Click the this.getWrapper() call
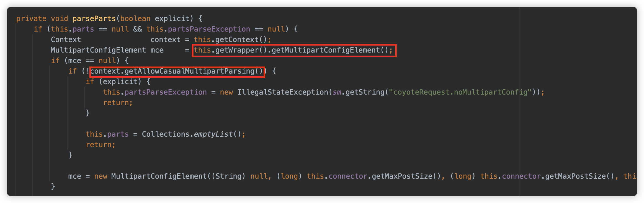The width and height of the screenshot is (644, 203). (230, 50)
